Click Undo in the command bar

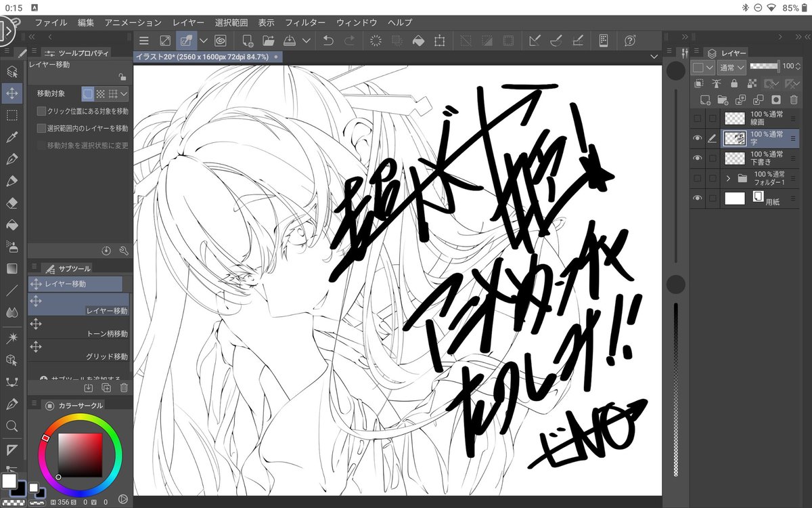click(328, 41)
